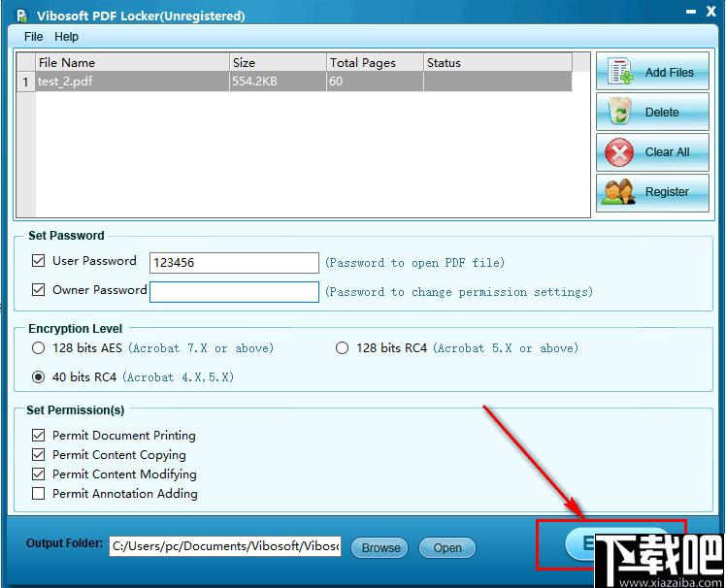This screenshot has width=726, height=588.
Task: Open the output folder
Action: [x=446, y=547]
